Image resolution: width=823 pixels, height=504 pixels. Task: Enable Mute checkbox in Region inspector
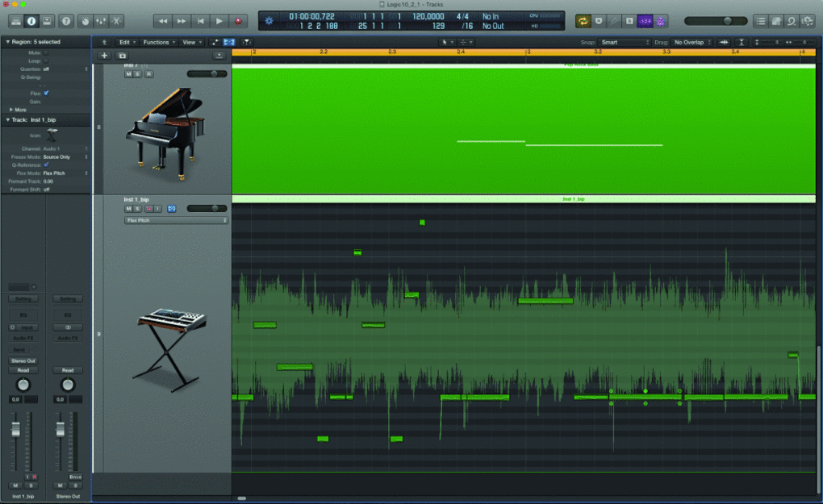(46, 53)
